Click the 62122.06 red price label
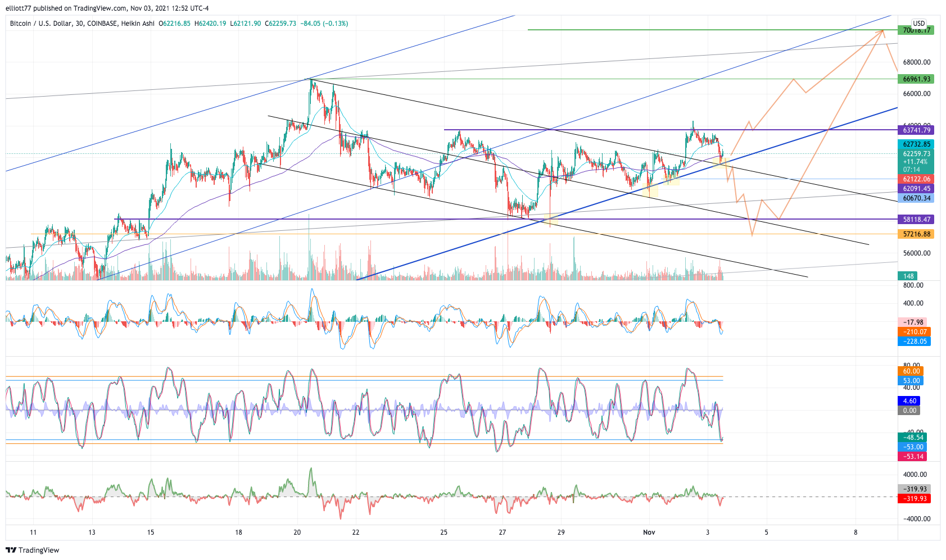The width and height of the screenshot is (946, 560). pyautogui.click(x=916, y=179)
